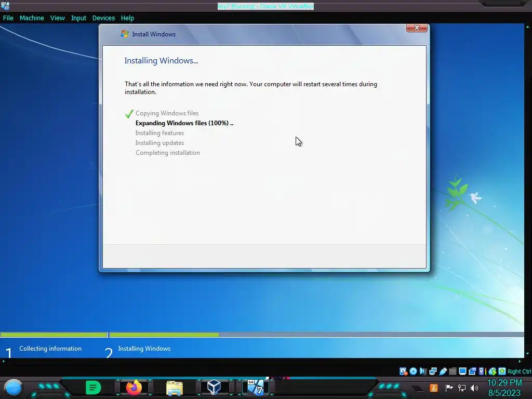Open Action Center flag tray icon
The height and width of the screenshot is (399, 532).
tap(449, 388)
